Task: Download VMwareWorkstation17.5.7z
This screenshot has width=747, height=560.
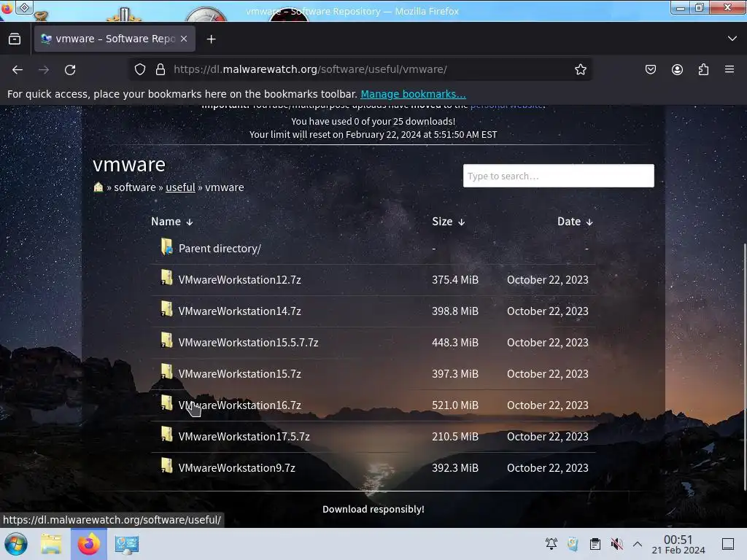Action: pyautogui.click(x=244, y=437)
